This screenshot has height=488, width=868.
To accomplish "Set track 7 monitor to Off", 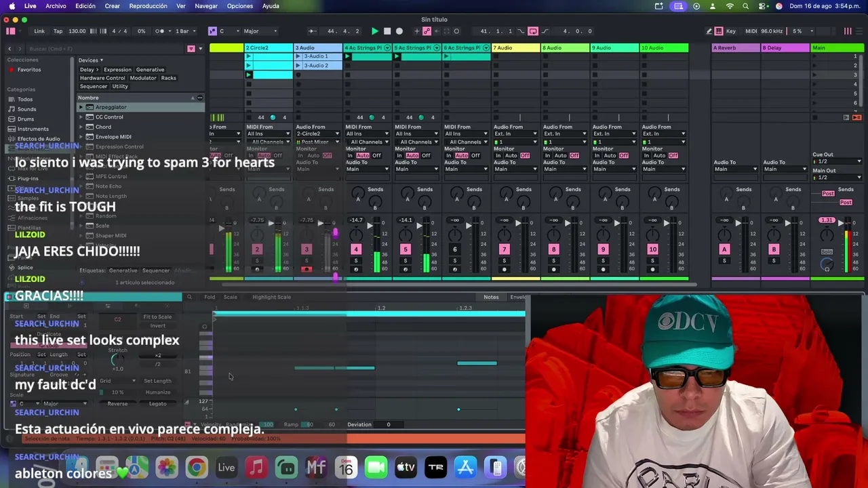I will point(525,156).
